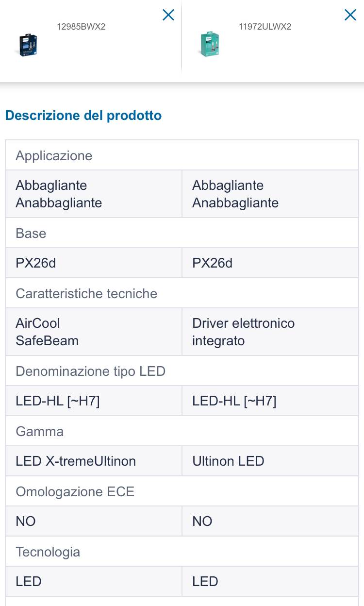Select the Tecnologia row header
Viewport: 364px width, 606px height.
click(48, 552)
